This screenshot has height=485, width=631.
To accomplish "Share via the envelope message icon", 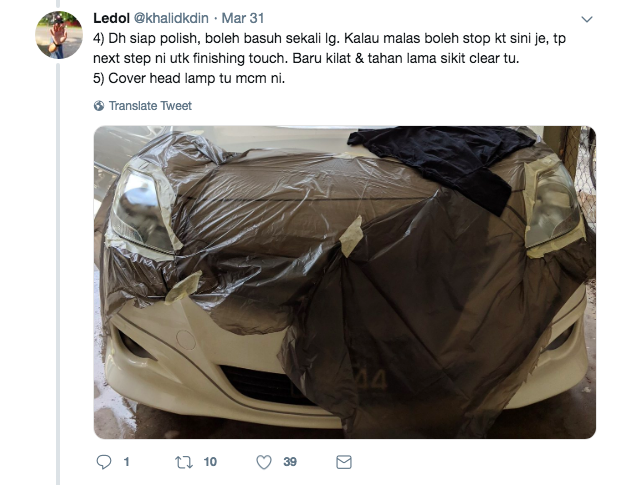I will click(344, 462).
